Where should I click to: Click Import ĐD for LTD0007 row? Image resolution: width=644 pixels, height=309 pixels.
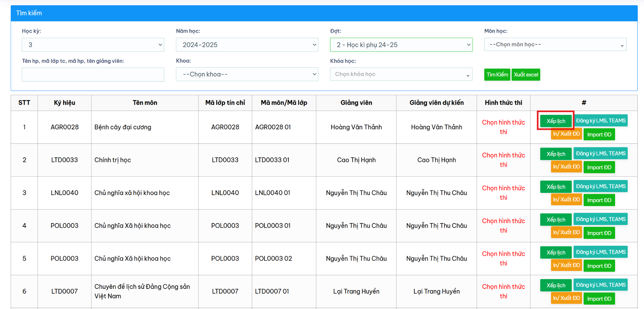coord(599,298)
